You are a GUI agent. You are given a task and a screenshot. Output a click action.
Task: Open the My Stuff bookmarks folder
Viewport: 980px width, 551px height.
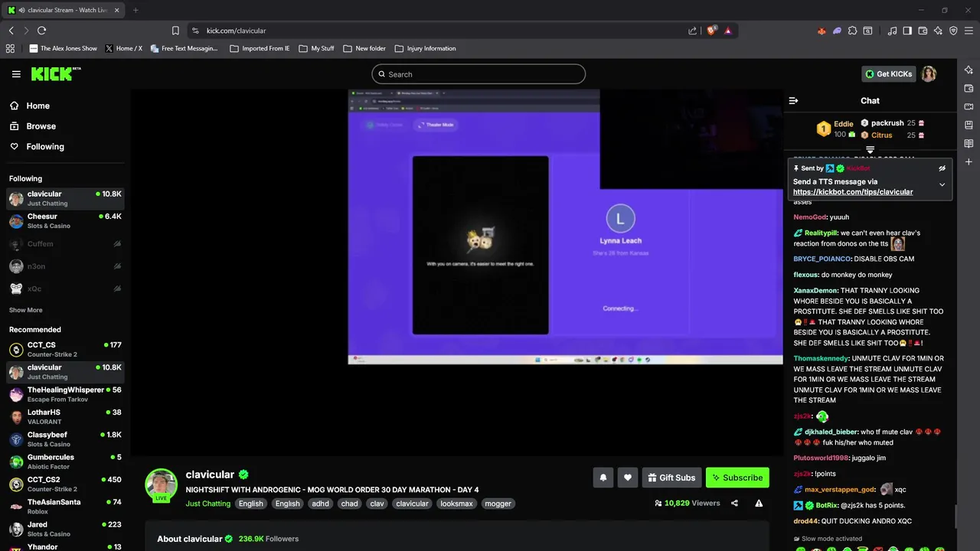point(316,48)
